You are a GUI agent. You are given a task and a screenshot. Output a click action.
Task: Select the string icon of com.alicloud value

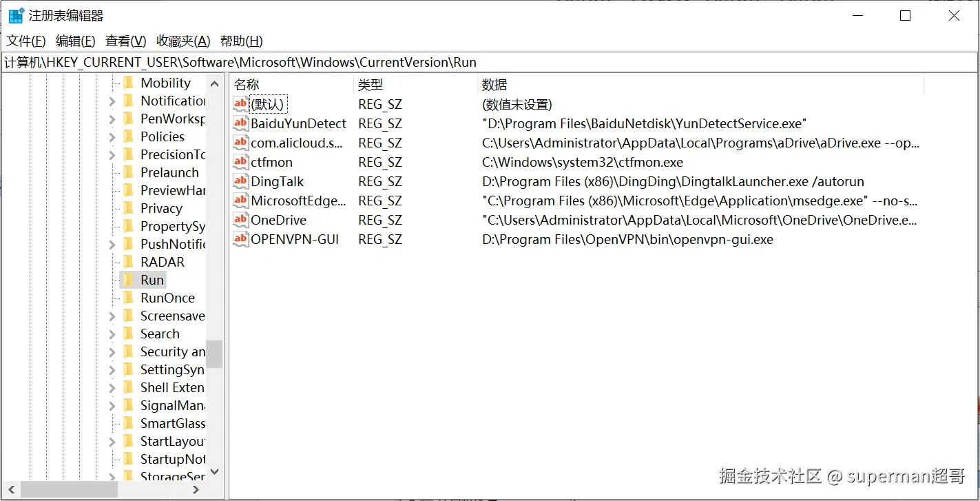tap(240, 143)
